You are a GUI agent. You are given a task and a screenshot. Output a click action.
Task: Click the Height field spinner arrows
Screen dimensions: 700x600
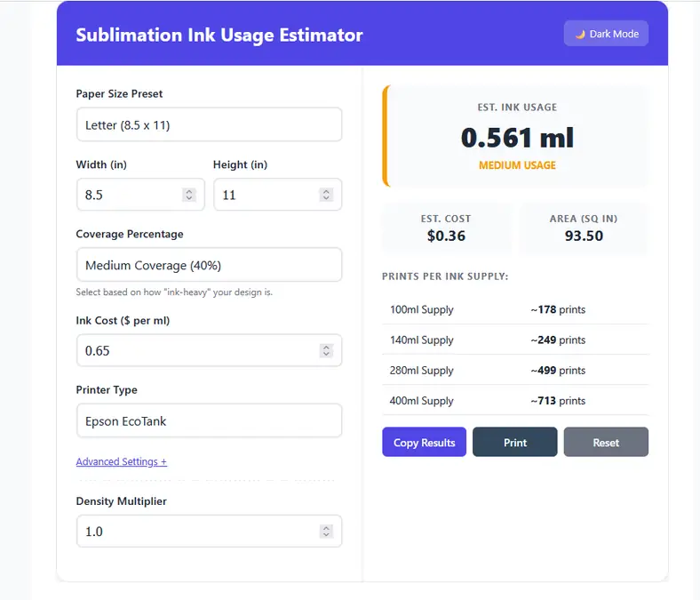click(326, 195)
